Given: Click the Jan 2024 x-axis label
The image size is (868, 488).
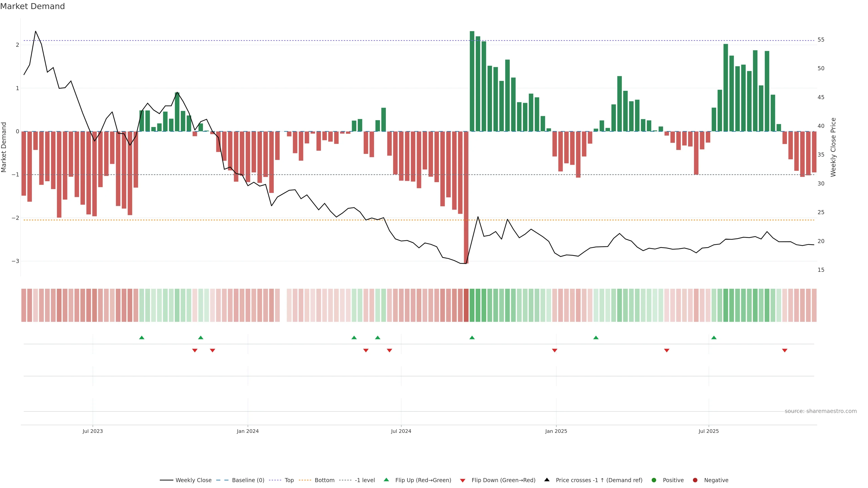Looking at the screenshot, I should (x=248, y=431).
